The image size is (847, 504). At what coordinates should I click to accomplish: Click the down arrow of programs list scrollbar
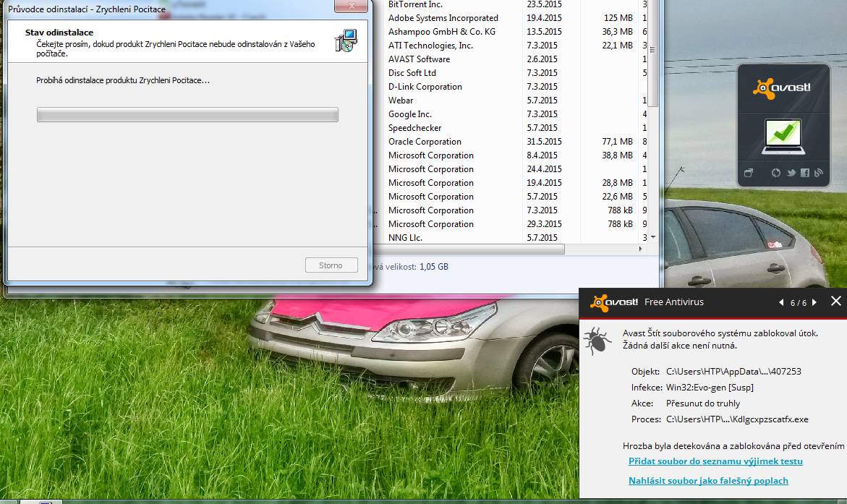(653, 237)
